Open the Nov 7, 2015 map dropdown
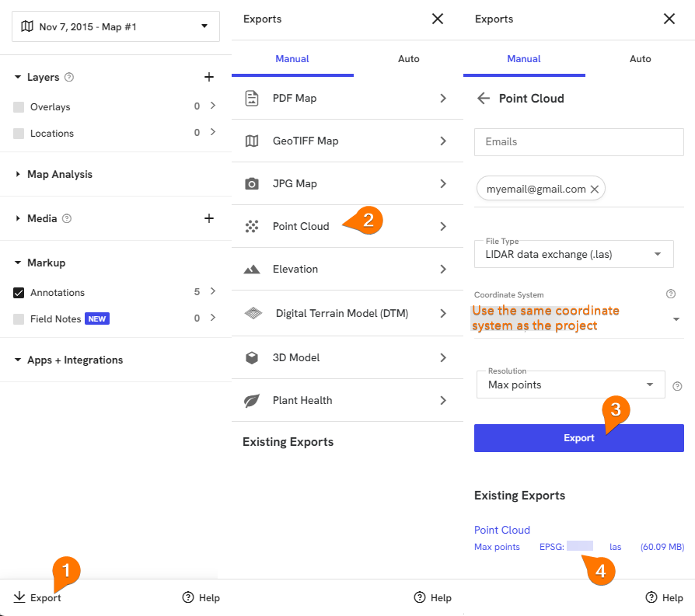Image resolution: width=695 pixels, height=616 pixels. coord(116,26)
